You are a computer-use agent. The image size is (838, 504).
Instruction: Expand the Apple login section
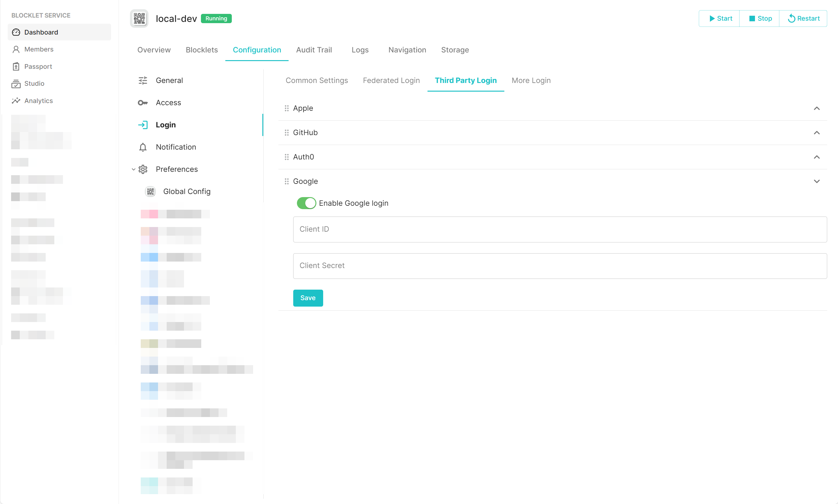[x=817, y=108]
